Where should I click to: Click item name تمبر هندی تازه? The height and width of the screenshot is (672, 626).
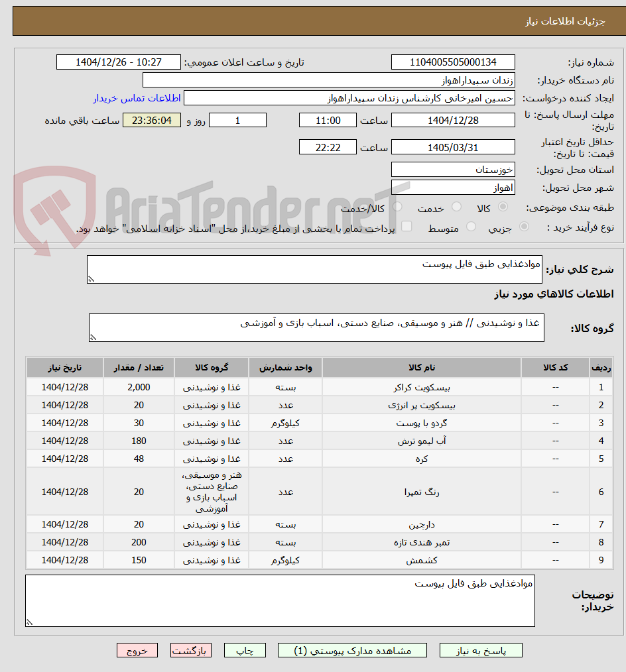point(422,543)
